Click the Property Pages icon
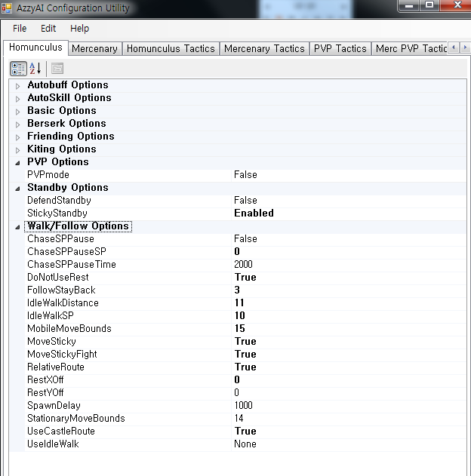The height and width of the screenshot is (476, 471). tap(57, 69)
